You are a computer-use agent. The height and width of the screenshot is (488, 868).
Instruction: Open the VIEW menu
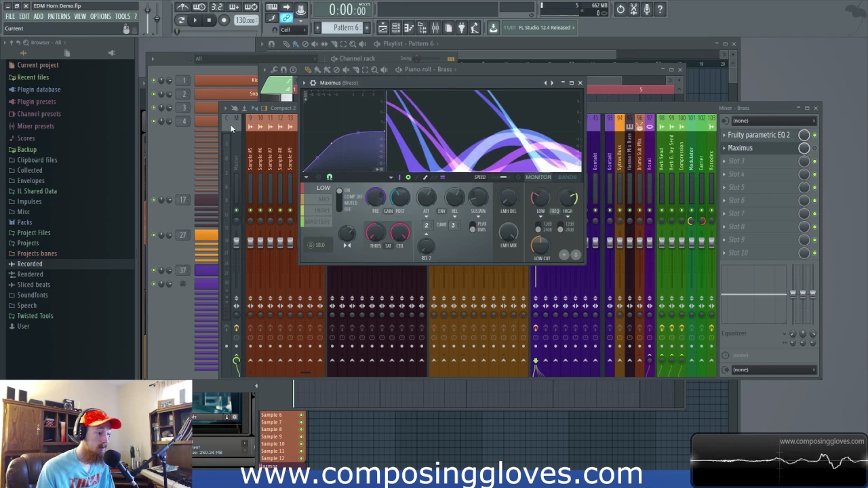click(80, 16)
